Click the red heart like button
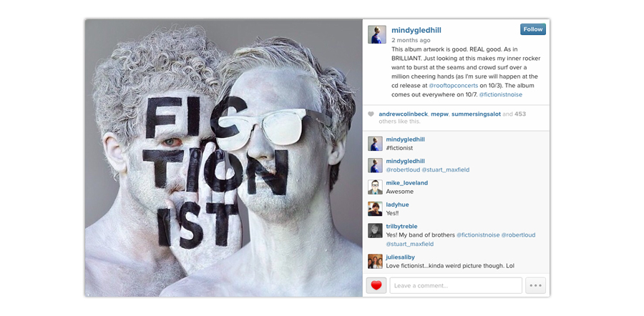The height and width of the screenshot is (316, 644). (x=376, y=285)
